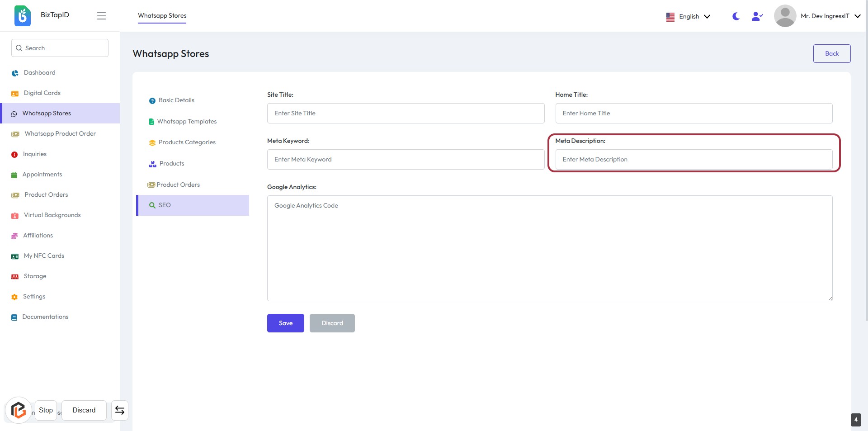Image resolution: width=868 pixels, height=431 pixels.
Task: Open My NFC Cards page
Action: [x=44, y=256]
